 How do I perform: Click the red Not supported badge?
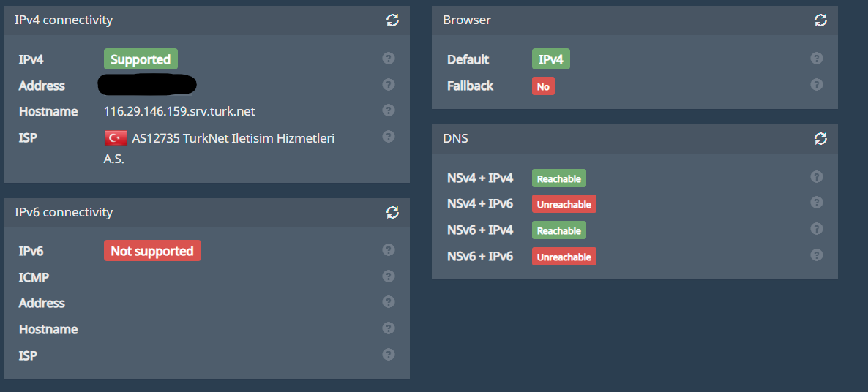(152, 252)
